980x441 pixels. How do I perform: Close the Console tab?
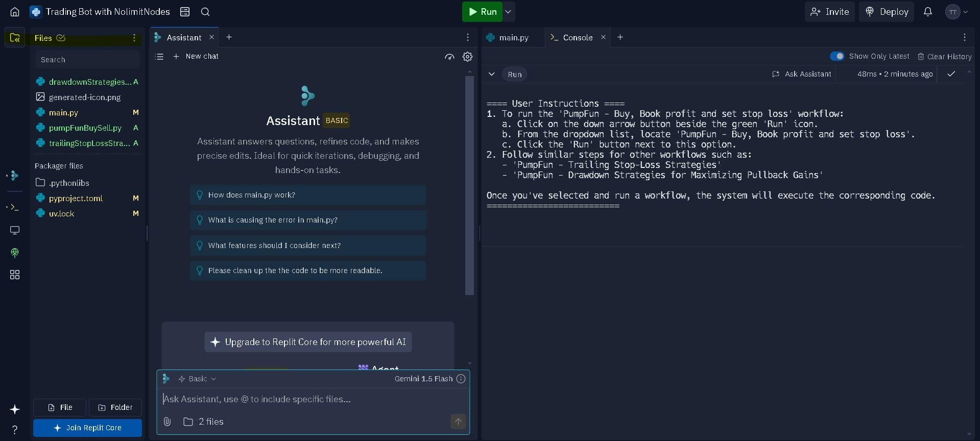(603, 37)
